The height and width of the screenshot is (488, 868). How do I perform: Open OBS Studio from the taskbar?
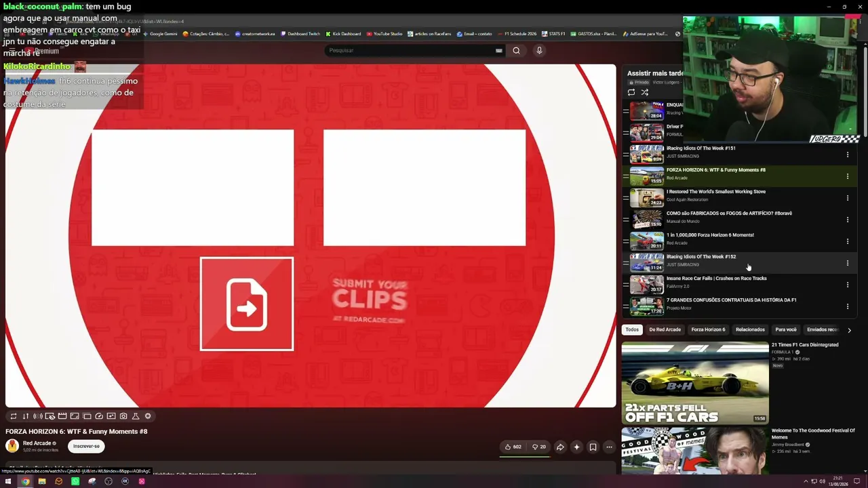pos(108,481)
